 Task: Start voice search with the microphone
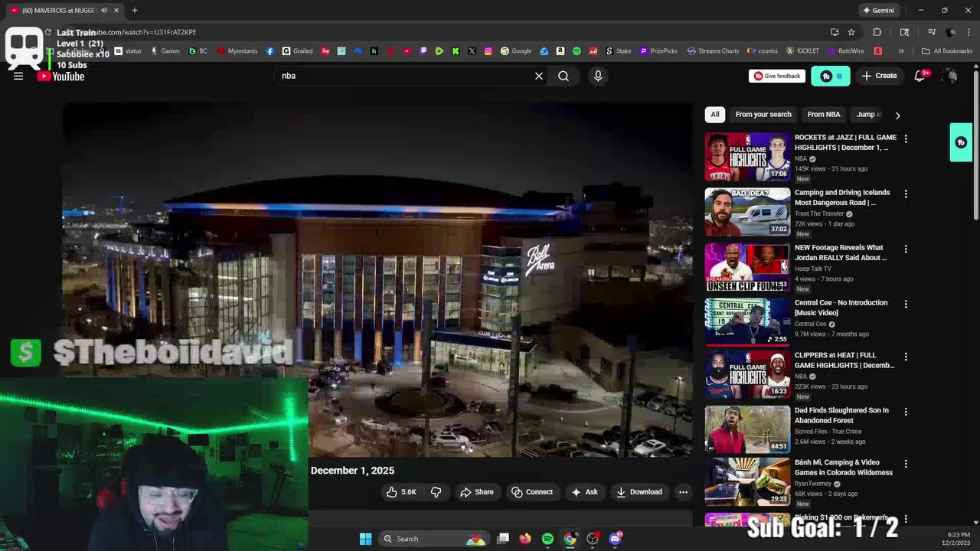pos(598,76)
